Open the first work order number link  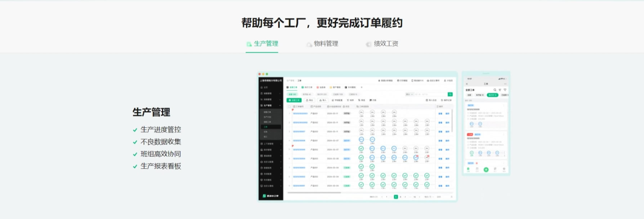[300, 114]
